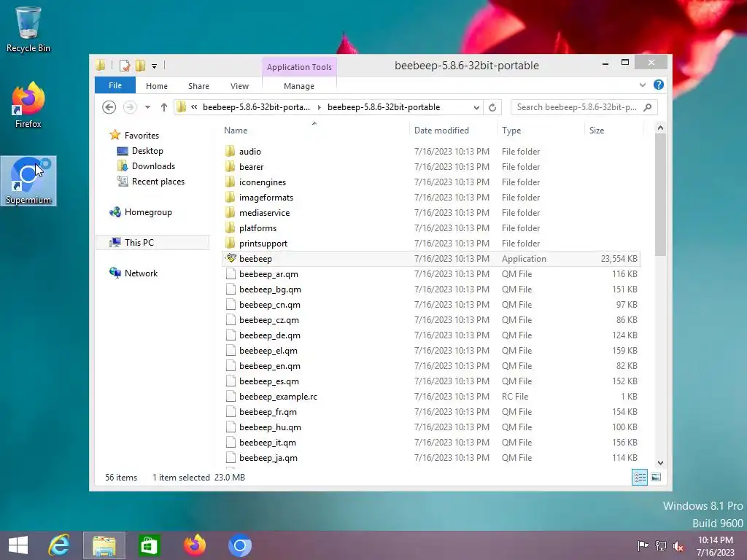Image resolution: width=747 pixels, height=560 pixels.
Task: Select the imageformats folder
Action: (266, 197)
